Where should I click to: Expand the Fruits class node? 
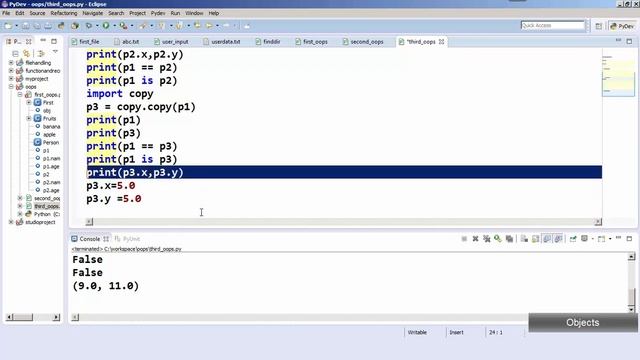(29, 118)
